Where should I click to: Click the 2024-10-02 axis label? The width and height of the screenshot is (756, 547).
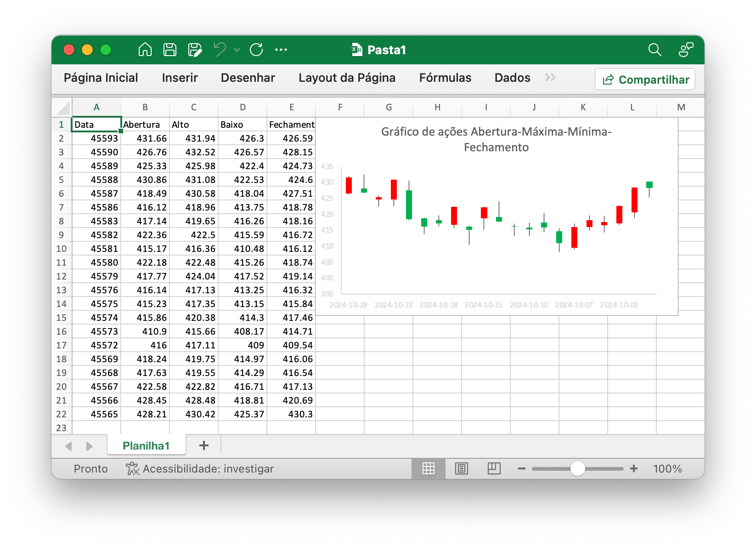click(619, 305)
